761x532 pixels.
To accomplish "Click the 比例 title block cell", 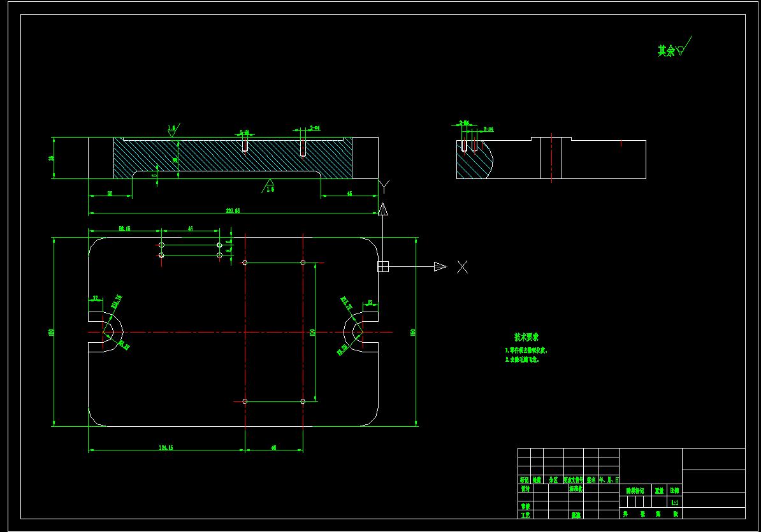I will 674,491.
